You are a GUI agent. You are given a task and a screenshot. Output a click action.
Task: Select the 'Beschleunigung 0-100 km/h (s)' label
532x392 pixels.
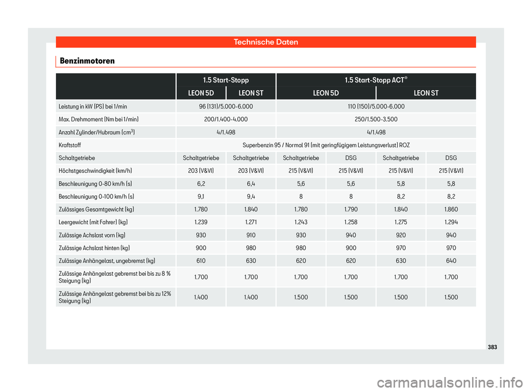tap(96, 197)
